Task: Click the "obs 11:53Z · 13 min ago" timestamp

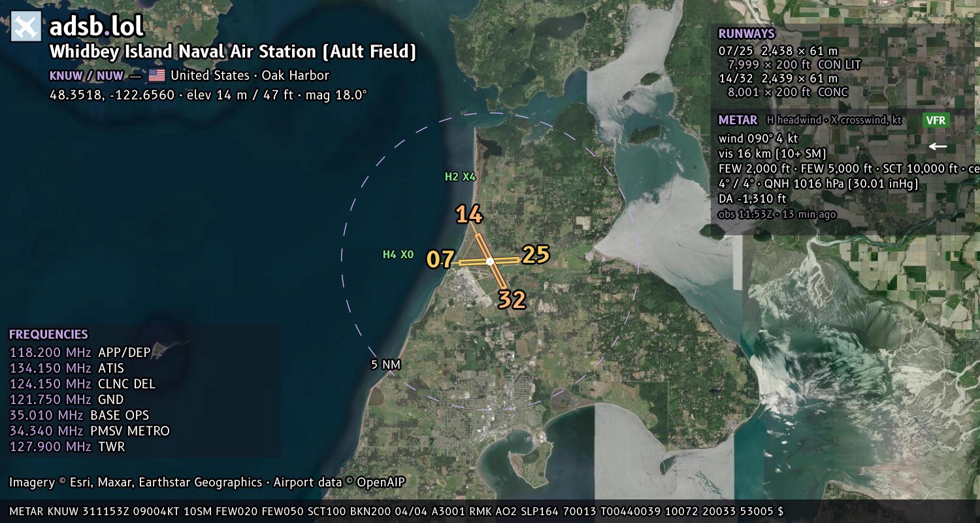Action: [777, 214]
